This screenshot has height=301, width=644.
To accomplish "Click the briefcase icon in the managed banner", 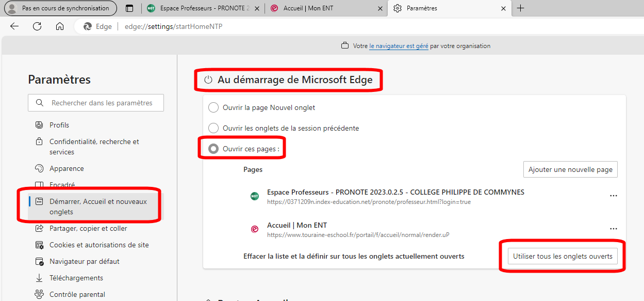I will (x=345, y=46).
